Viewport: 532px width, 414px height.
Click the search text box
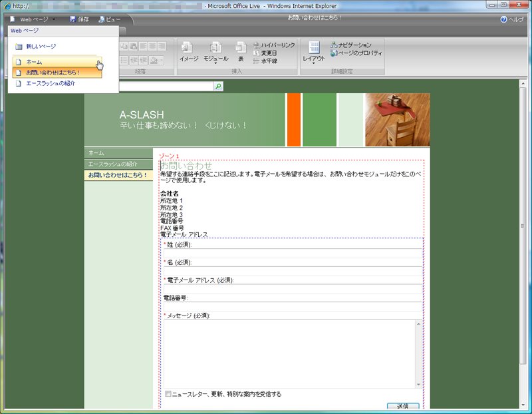point(166,87)
